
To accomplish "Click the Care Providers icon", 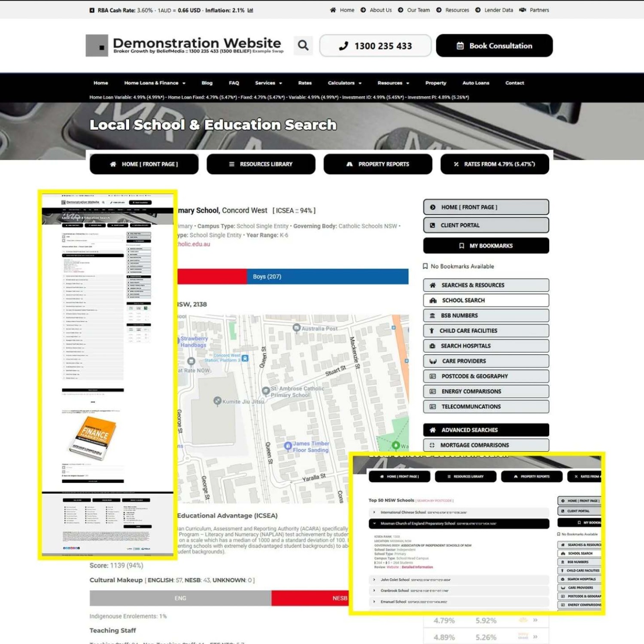I will 433,361.
